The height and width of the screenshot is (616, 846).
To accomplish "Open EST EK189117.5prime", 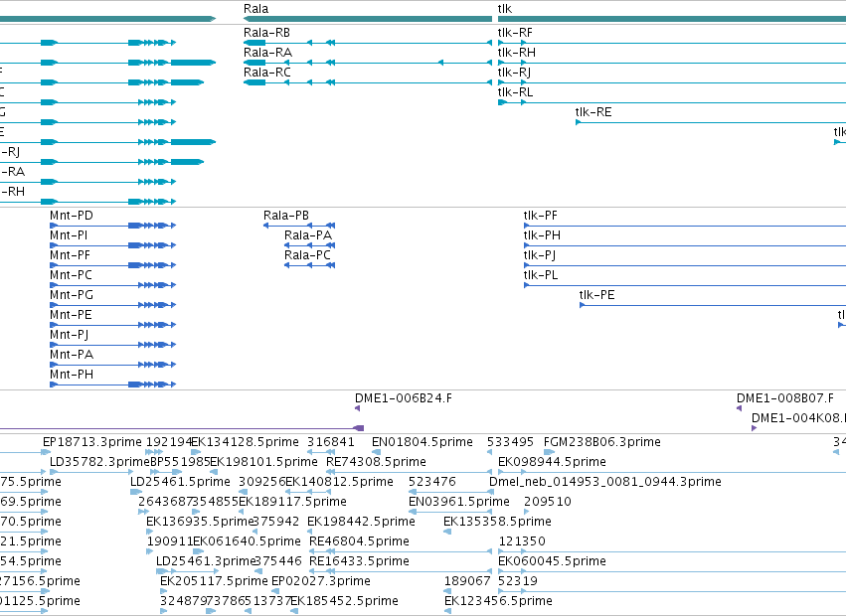I will tap(292, 502).
